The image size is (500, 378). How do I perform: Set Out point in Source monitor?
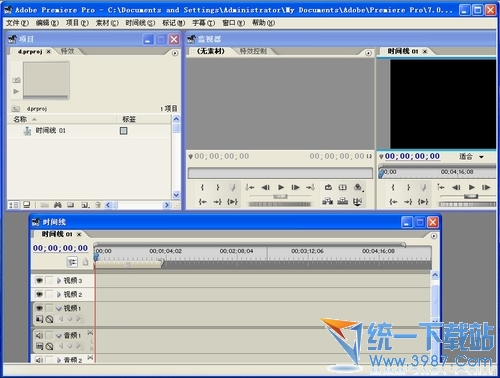[218, 187]
